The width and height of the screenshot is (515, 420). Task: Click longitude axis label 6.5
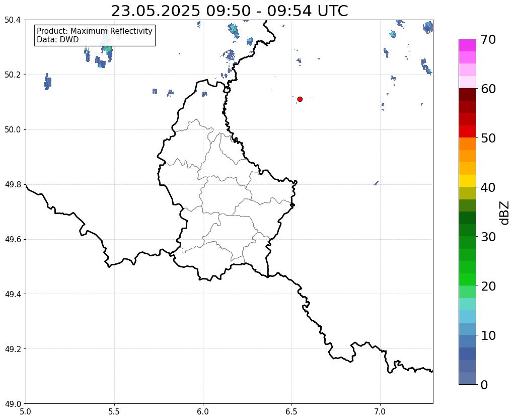point(291,412)
